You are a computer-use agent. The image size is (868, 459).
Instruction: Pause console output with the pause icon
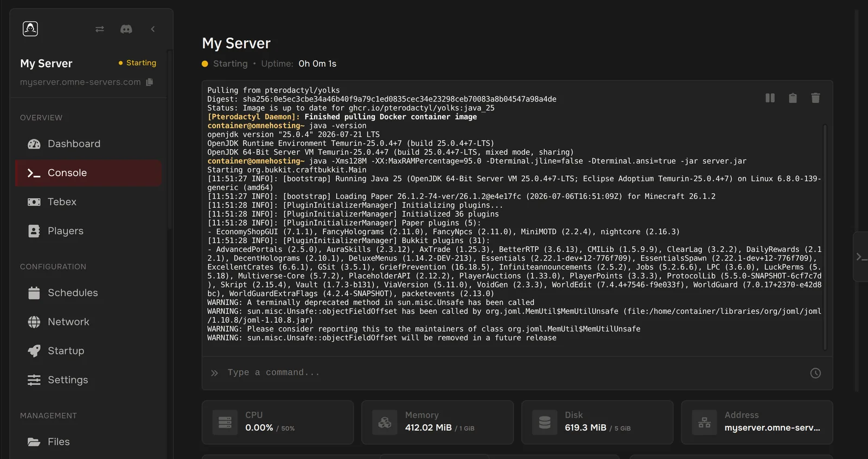tap(770, 98)
